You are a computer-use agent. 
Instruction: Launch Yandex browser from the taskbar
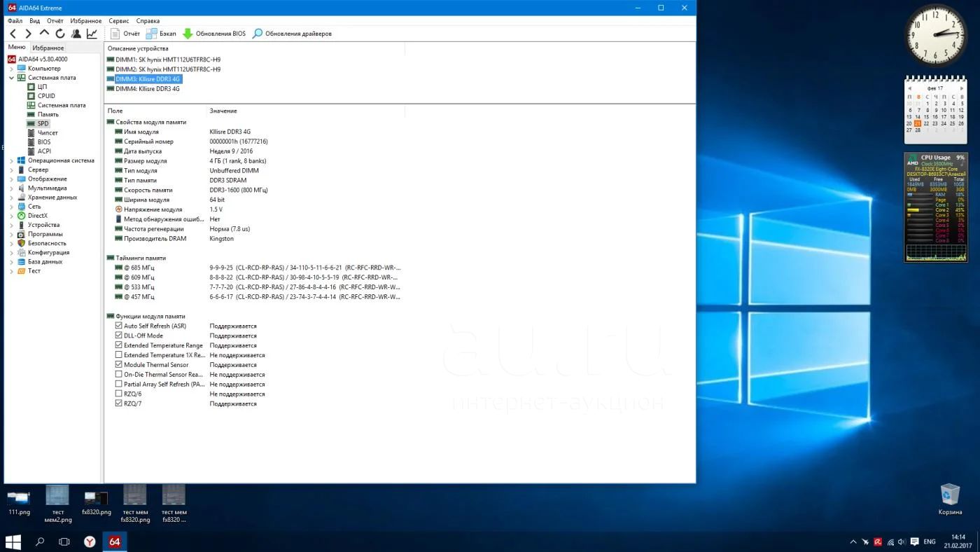pyautogui.click(x=90, y=541)
